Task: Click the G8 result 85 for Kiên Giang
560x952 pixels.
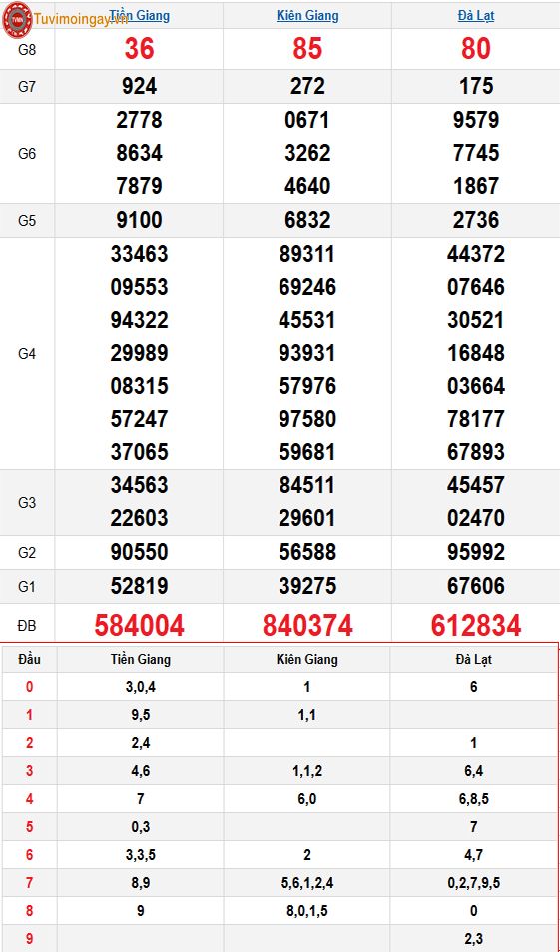Action: coord(307,49)
